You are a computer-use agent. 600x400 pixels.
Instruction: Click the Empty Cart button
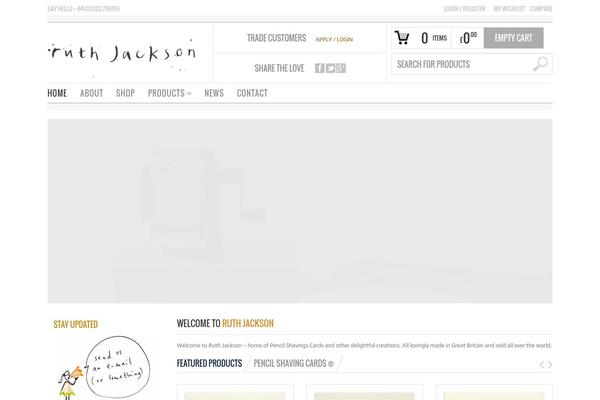pos(514,38)
